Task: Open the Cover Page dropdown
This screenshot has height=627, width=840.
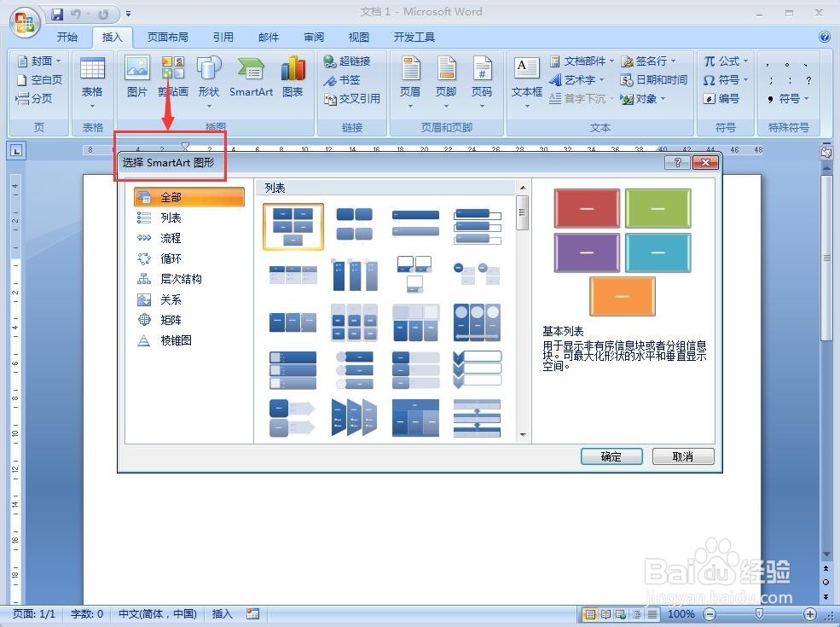Action: click(x=38, y=61)
